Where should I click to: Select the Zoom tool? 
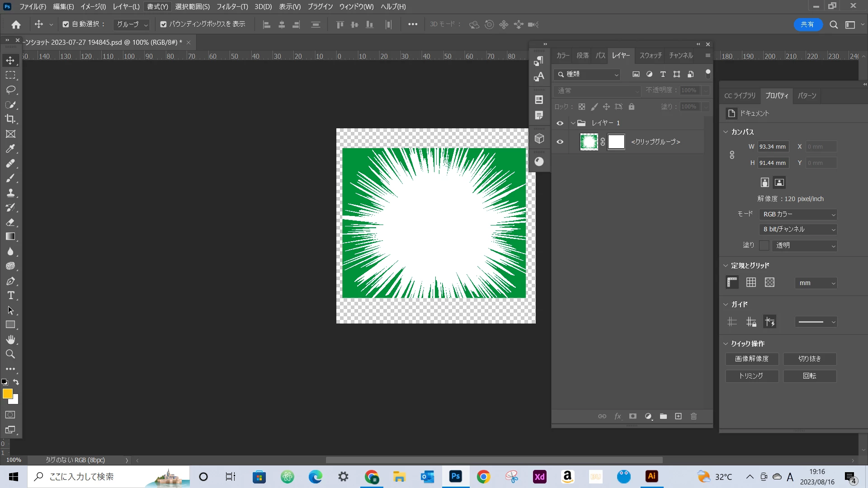click(10, 354)
